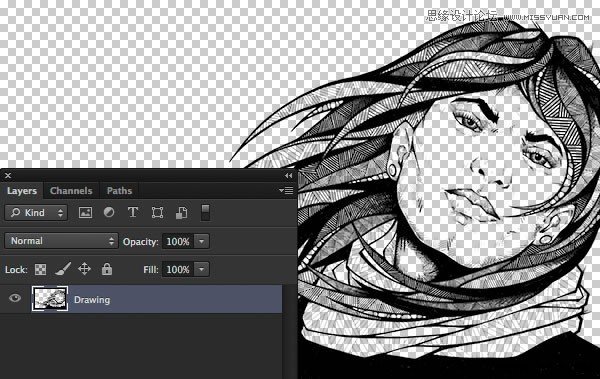This screenshot has width=600, height=379.
Task: Open the Normal blend mode dropdown
Action: [62, 241]
